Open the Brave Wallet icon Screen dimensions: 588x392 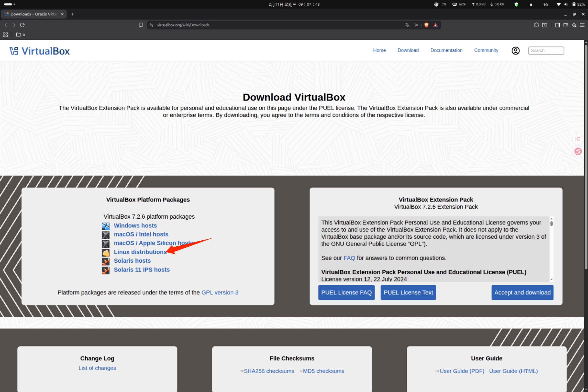(x=566, y=25)
